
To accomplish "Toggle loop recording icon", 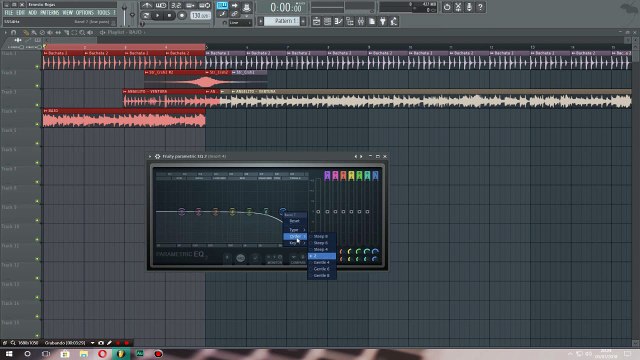I will point(204,5).
